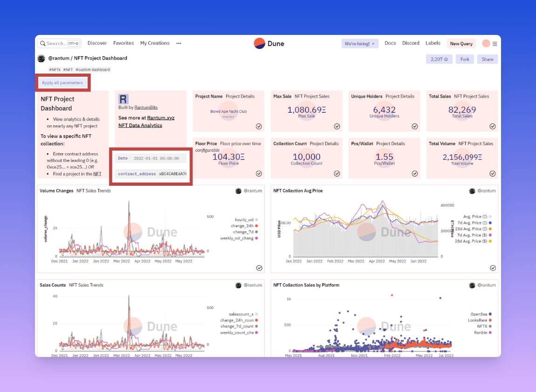Open the Labels page
The image size is (536, 392).
pyautogui.click(x=433, y=43)
